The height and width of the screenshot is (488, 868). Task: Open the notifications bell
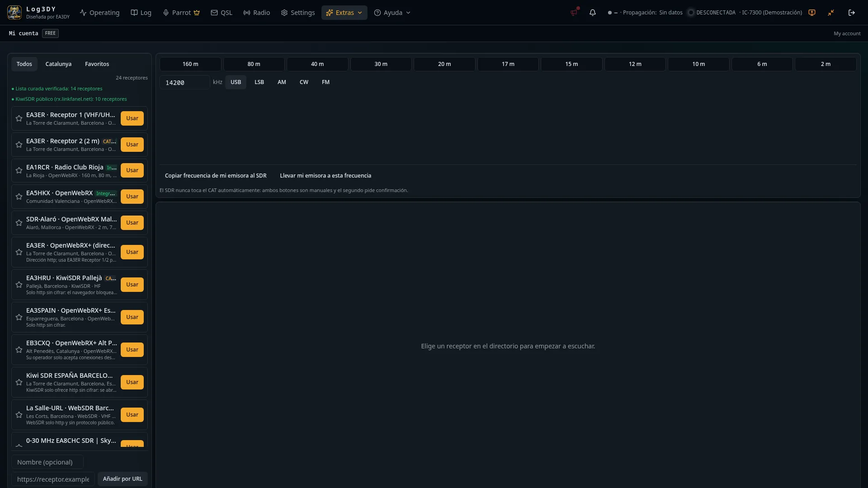pos(593,13)
